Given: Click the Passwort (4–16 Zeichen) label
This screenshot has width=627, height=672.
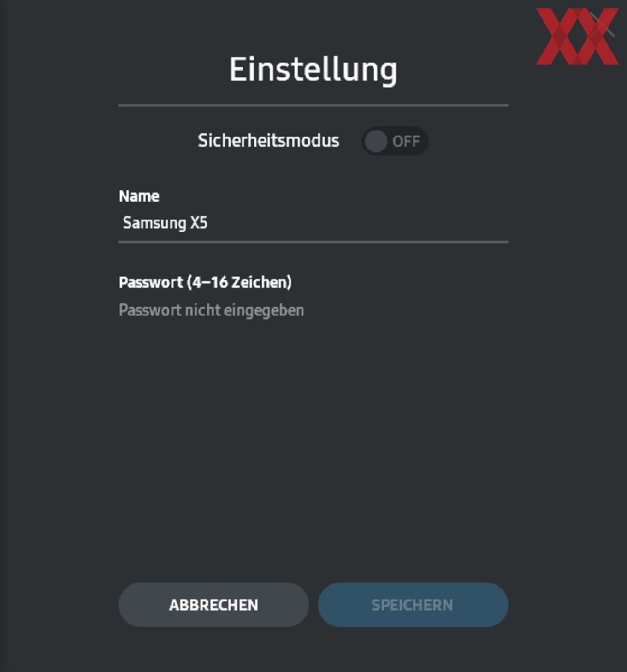Looking at the screenshot, I should pos(205,282).
